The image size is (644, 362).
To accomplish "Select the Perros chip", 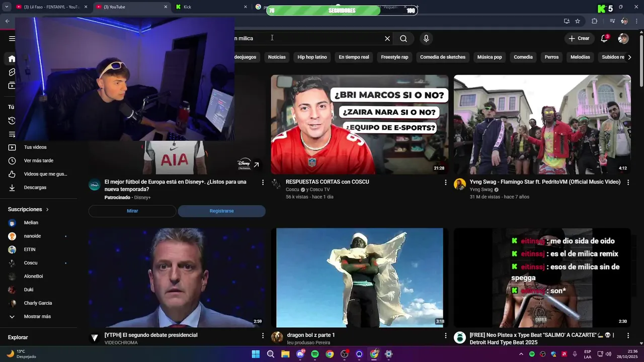I will (x=551, y=57).
